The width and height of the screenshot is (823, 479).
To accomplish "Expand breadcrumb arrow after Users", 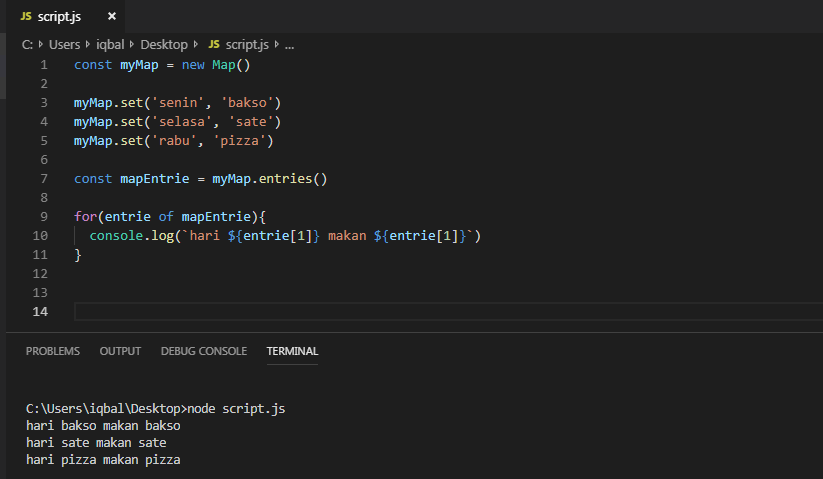I will click(88, 45).
